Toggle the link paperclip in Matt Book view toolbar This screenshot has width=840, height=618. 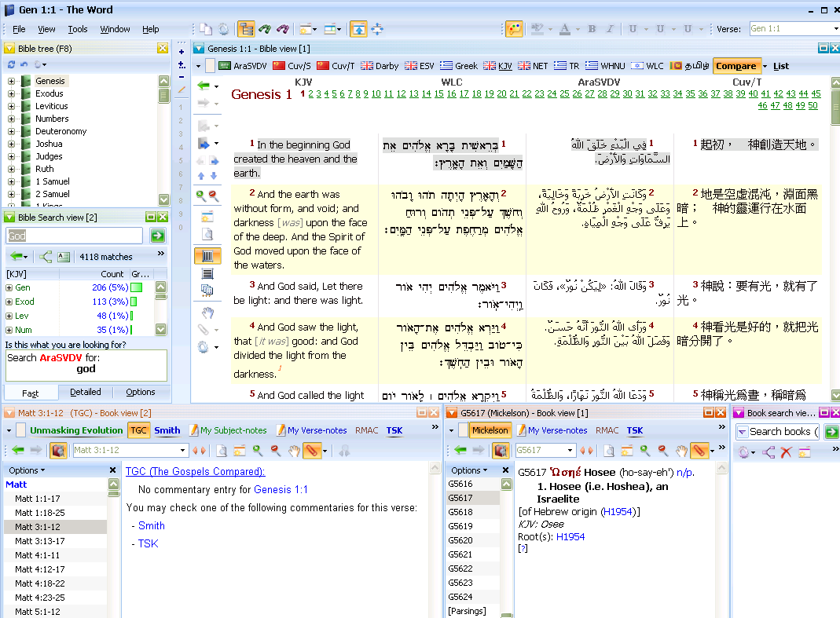[x=311, y=451]
